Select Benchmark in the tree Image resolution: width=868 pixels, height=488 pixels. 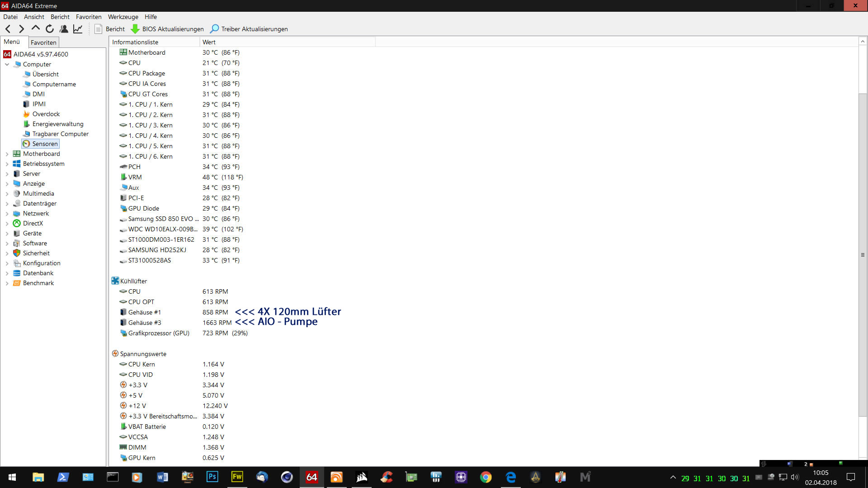38,283
